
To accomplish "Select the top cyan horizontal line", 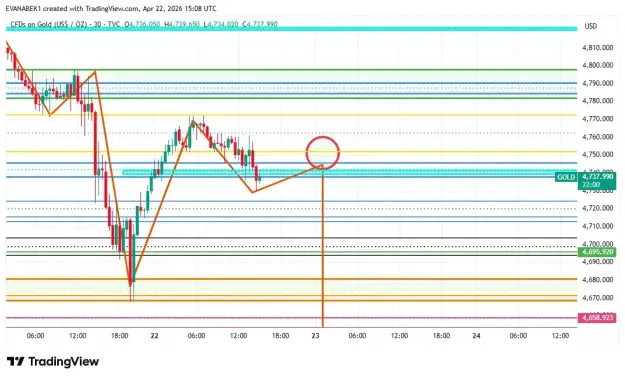I will coord(291,29).
